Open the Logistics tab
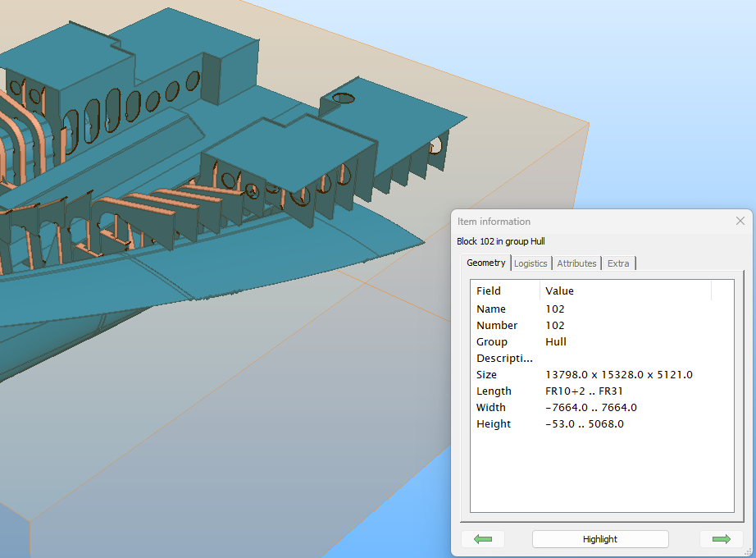 531,263
